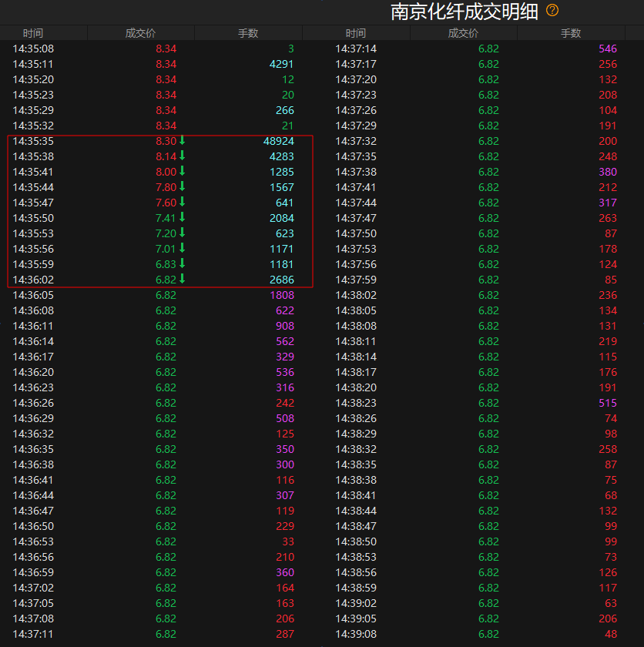Click the time cell 14:38:50
644x647 pixels.
pyautogui.click(x=356, y=541)
